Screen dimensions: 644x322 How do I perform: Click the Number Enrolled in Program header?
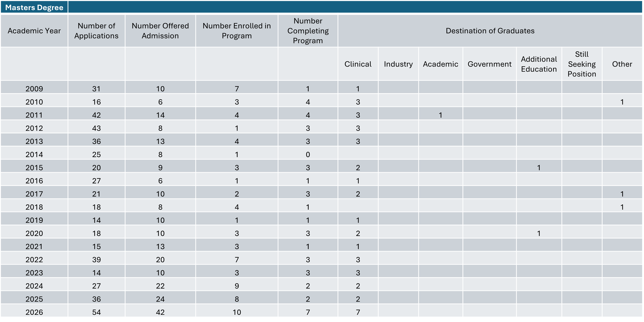click(237, 31)
